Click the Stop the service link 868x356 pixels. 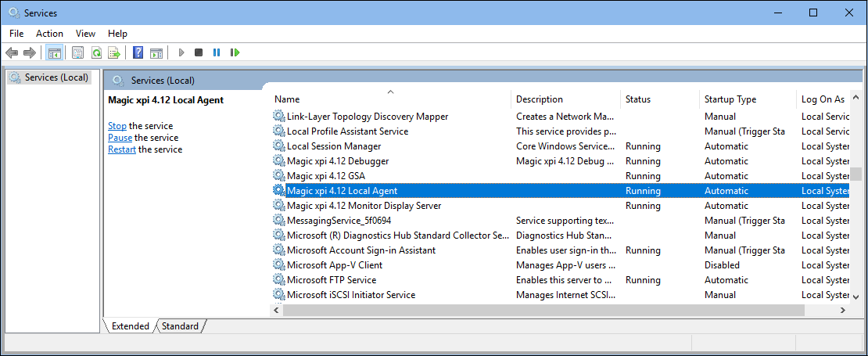tap(117, 126)
